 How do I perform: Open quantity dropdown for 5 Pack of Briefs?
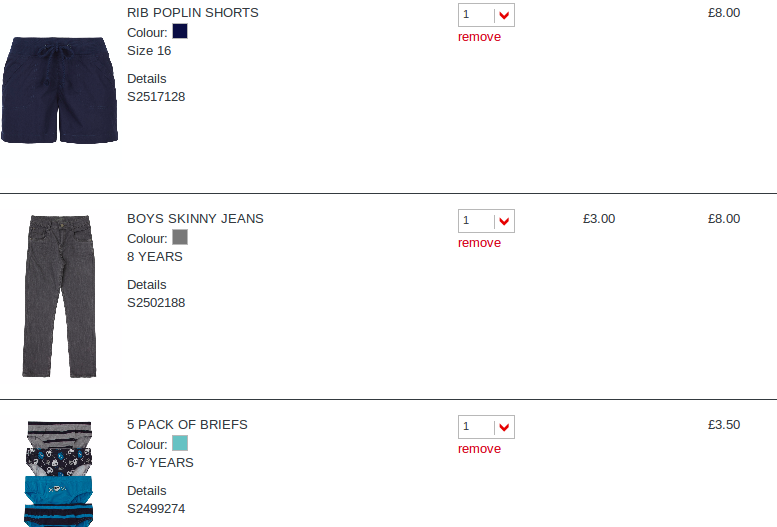click(487, 427)
